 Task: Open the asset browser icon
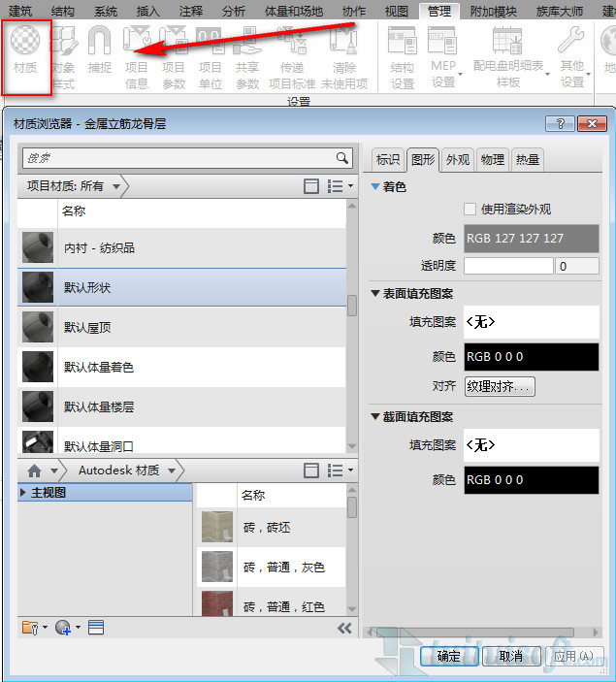(x=96, y=628)
